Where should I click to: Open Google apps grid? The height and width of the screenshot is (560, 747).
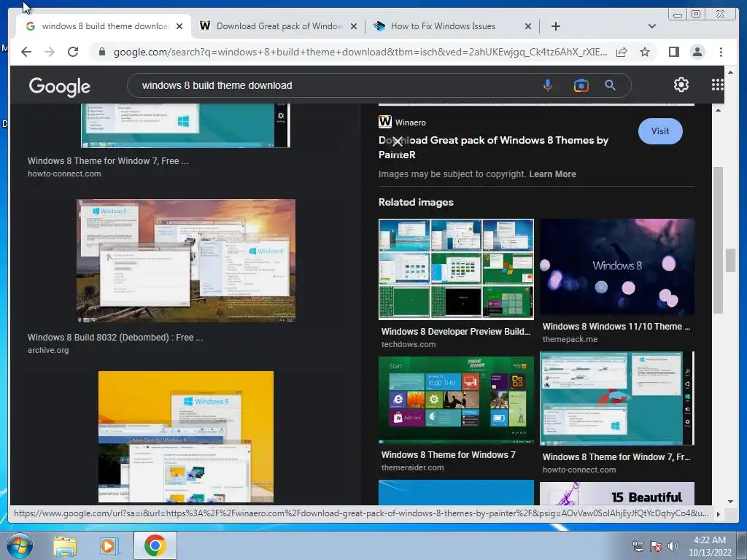(718, 85)
